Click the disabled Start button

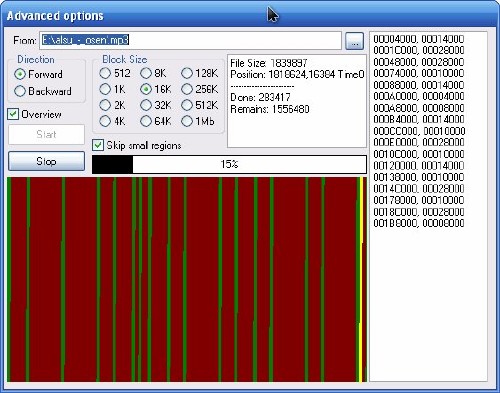click(x=46, y=134)
